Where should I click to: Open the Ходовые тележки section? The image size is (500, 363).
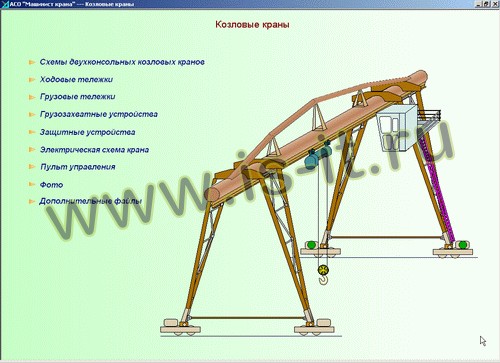pyautogui.click(x=76, y=79)
